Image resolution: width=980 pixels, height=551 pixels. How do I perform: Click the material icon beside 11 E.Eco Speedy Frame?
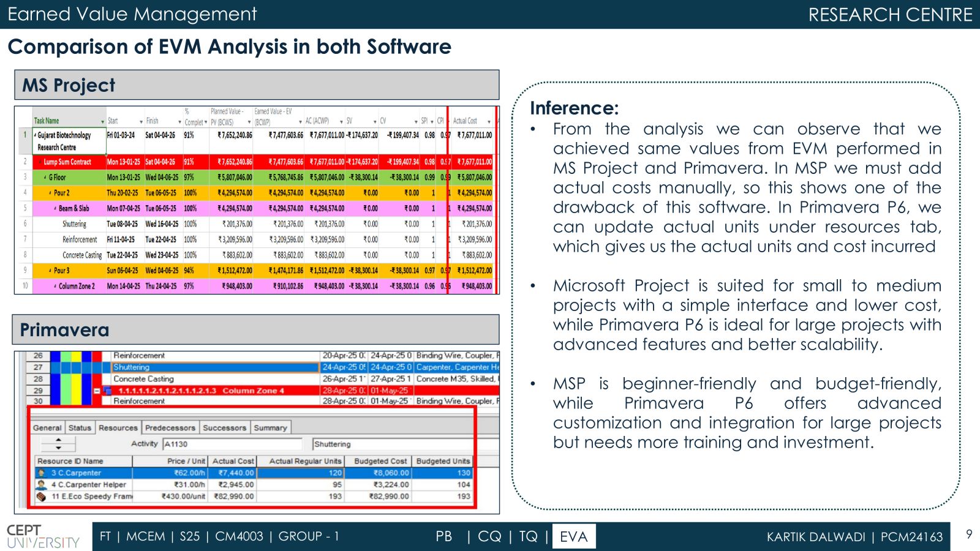tap(42, 497)
